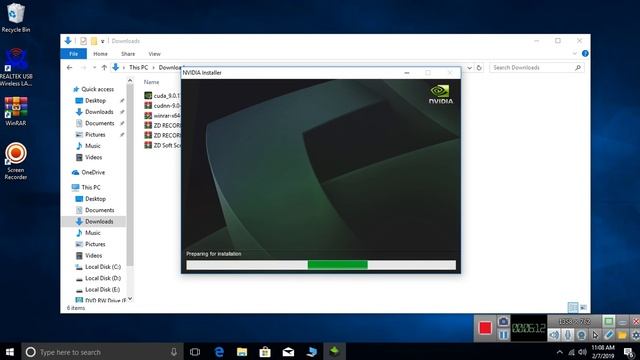Image resolution: width=640 pixels, height=360 pixels.
Task: Expand the address bar history dropdown
Action: click(x=469, y=68)
